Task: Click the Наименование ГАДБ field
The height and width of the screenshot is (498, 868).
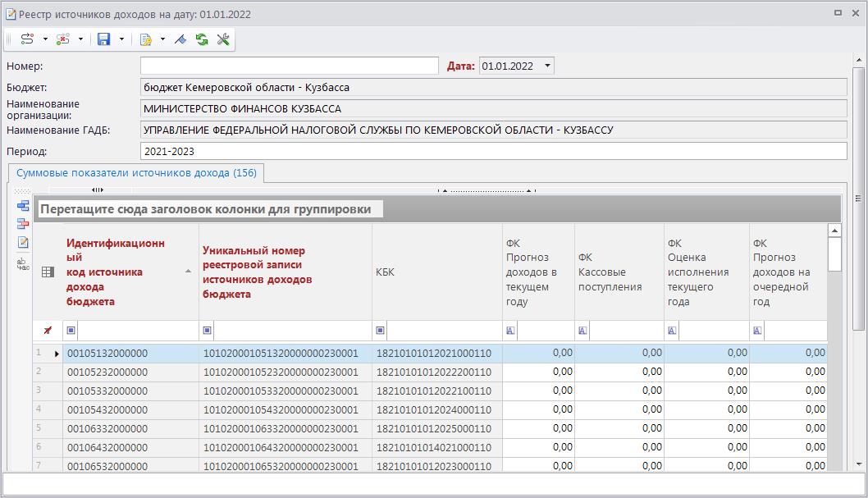Action: (x=494, y=130)
